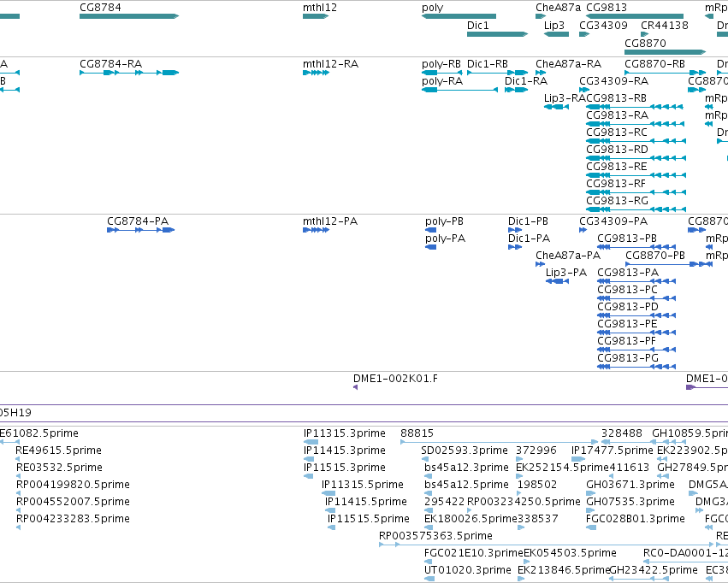Select the Dic1-PA protein label
Screen dimensions: 728x583
[529, 238]
